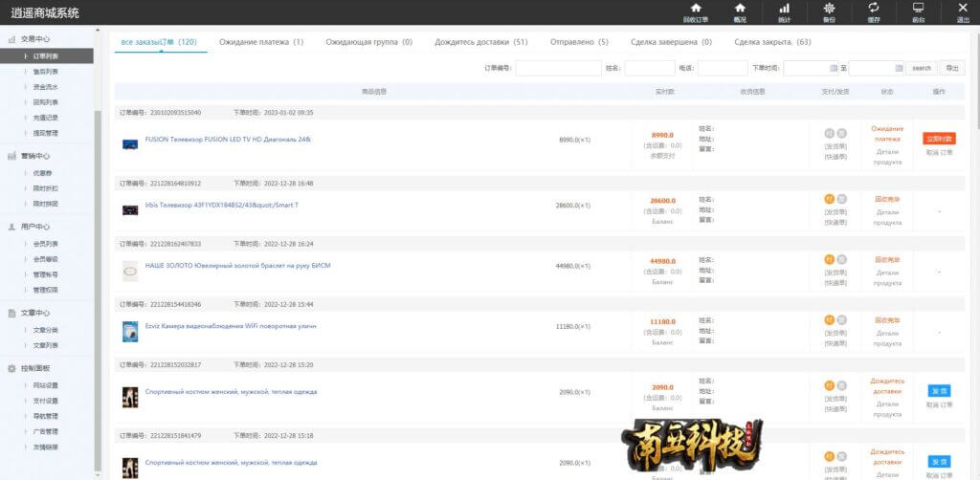Select 订单列表 in the sidebar
The height and width of the screenshot is (480, 980).
pyautogui.click(x=47, y=56)
